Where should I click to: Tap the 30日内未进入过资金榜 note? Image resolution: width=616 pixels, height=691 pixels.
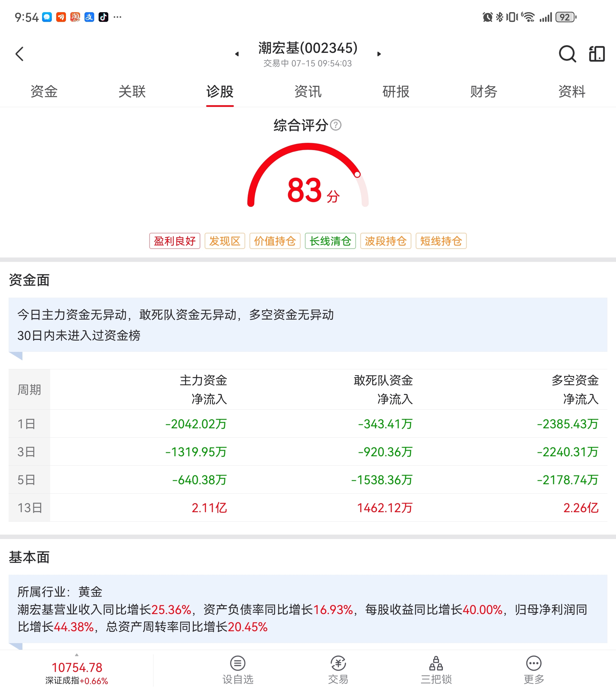click(x=79, y=336)
